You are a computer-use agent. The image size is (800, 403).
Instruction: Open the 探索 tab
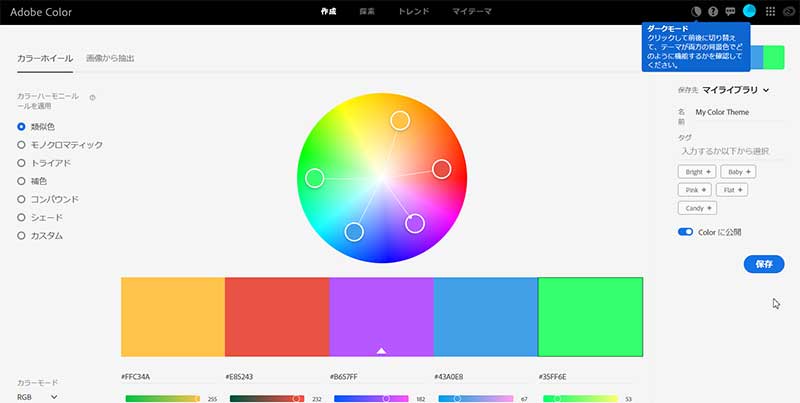[367, 11]
